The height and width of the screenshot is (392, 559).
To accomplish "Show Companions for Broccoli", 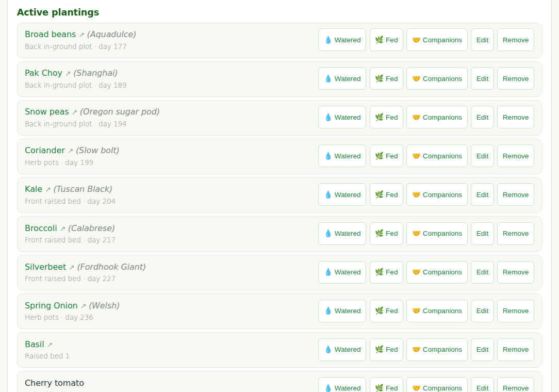I will [x=437, y=234].
